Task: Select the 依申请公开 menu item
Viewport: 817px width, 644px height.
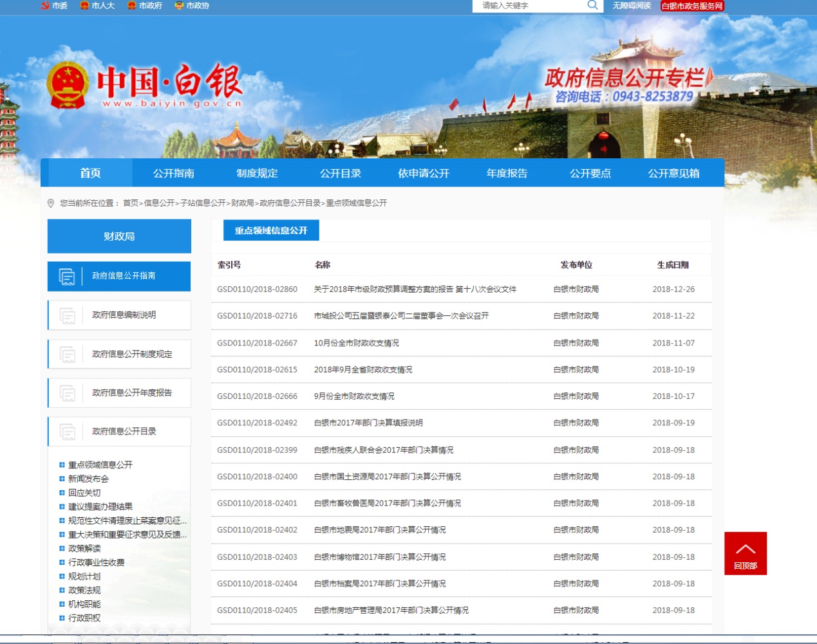Action: 423,173
